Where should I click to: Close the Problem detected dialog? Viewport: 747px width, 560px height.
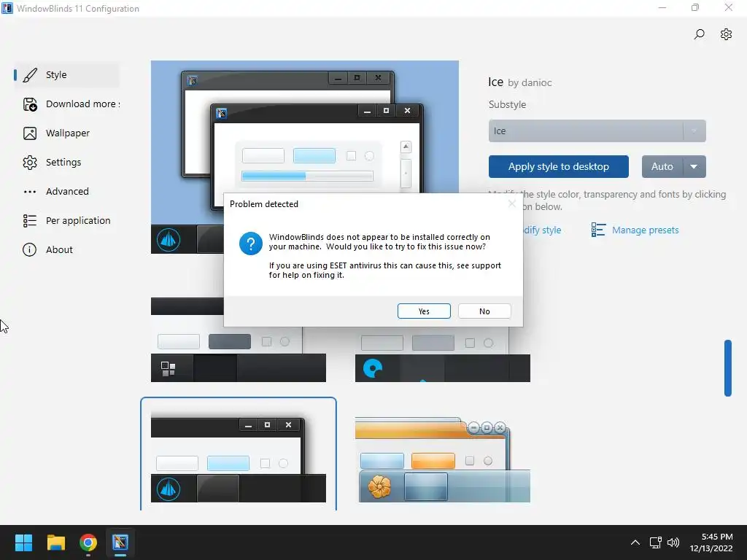(511, 204)
